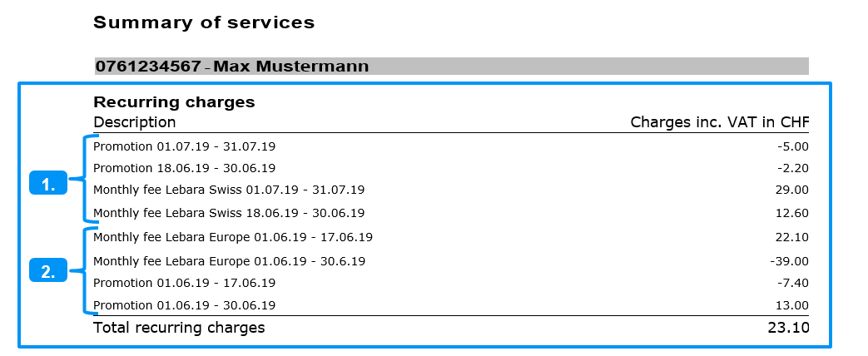868x356 pixels.
Task: Select Promotion 01.06.19 - 30.06.19 row
Action: pyautogui.click(x=184, y=305)
